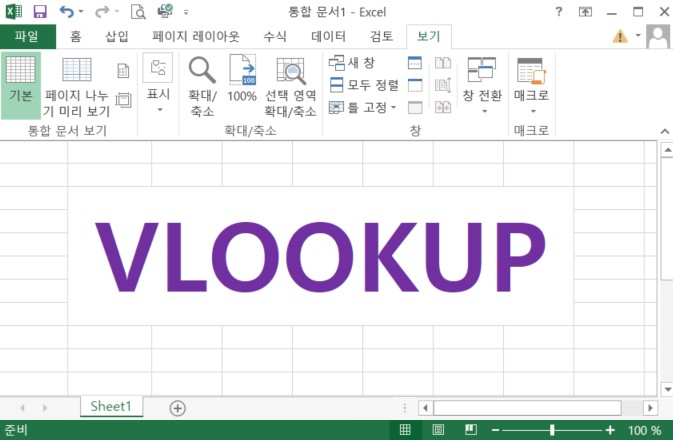
Task: Open the 페이지 레이아웃 tab
Action: [196, 36]
